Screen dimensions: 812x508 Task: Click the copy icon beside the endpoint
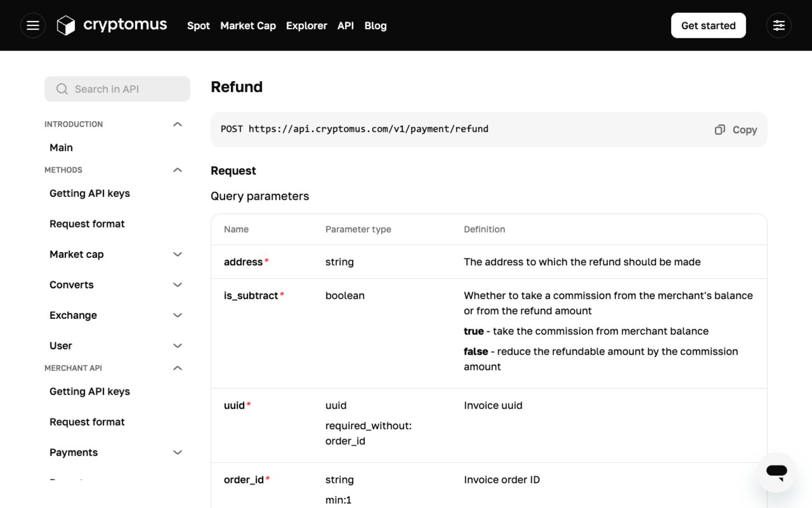click(720, 129)
